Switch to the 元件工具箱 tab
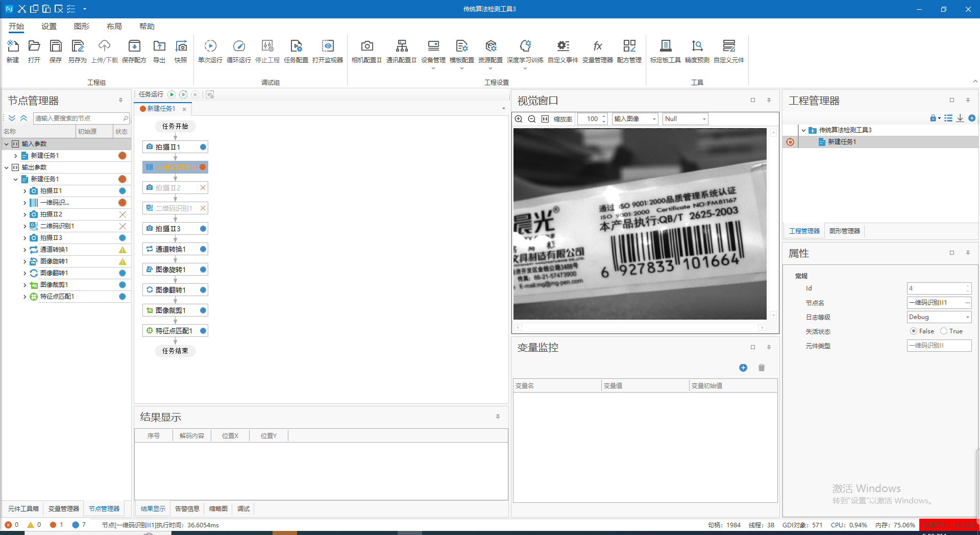 click(x=23, y=509)
